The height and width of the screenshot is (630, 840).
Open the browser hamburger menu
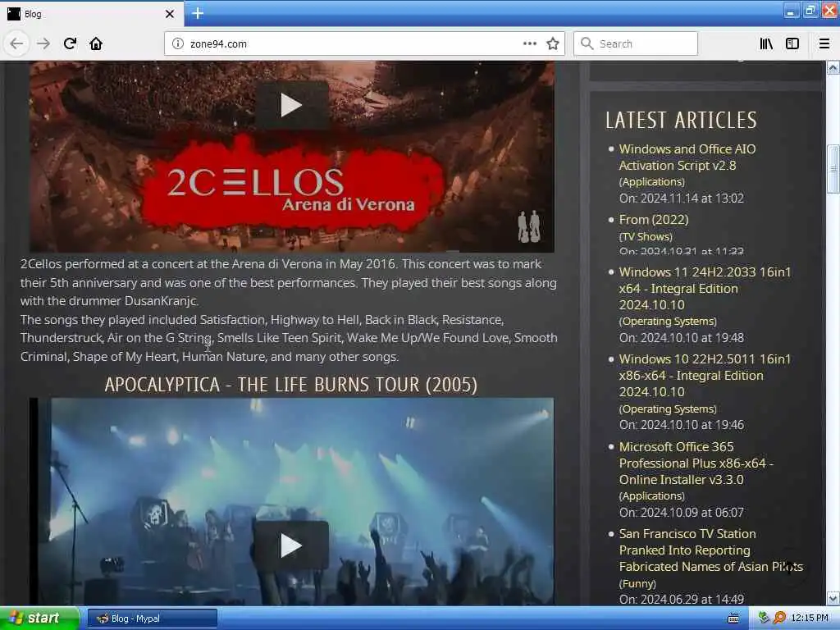pos(824,43)
